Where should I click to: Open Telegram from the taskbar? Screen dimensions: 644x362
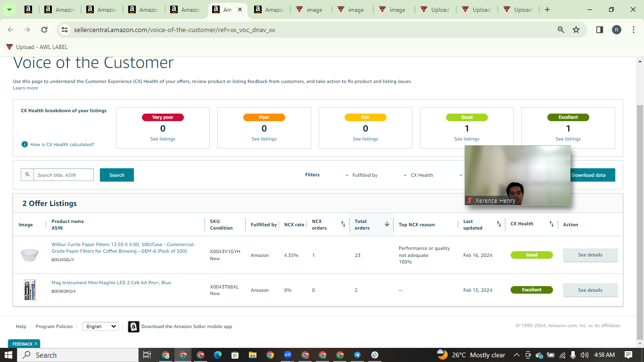click(357, 355)
